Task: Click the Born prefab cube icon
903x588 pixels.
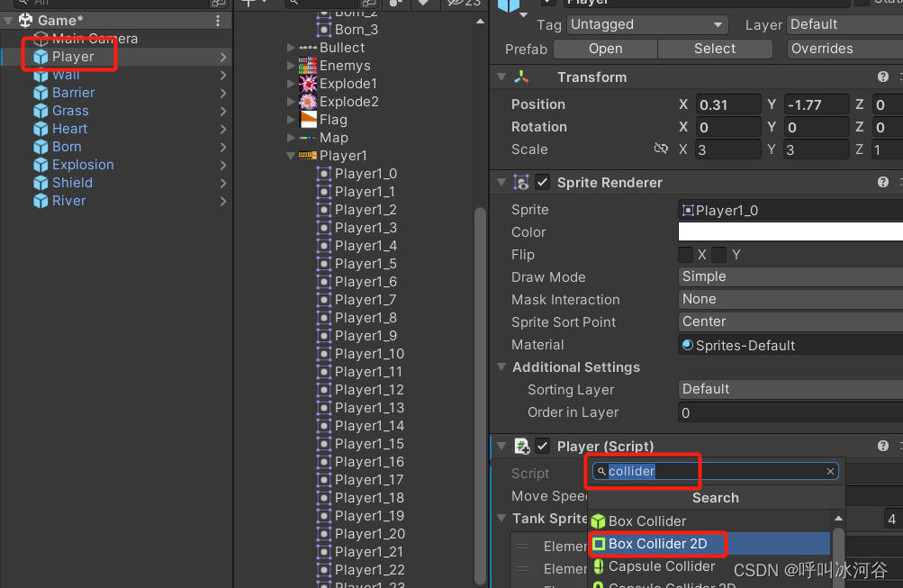Action: [41, 147]
